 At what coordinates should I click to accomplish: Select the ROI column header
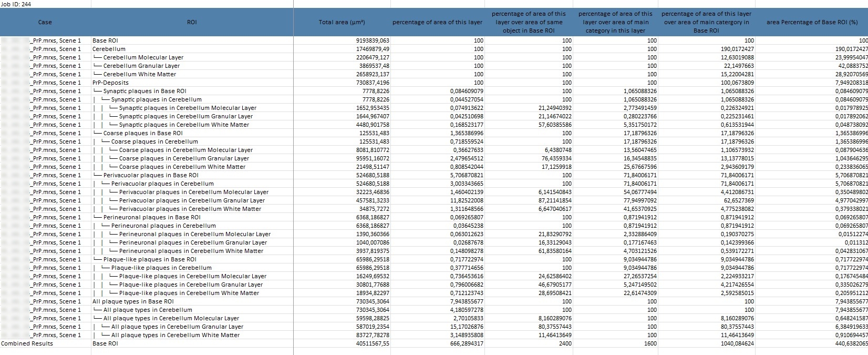192,22
